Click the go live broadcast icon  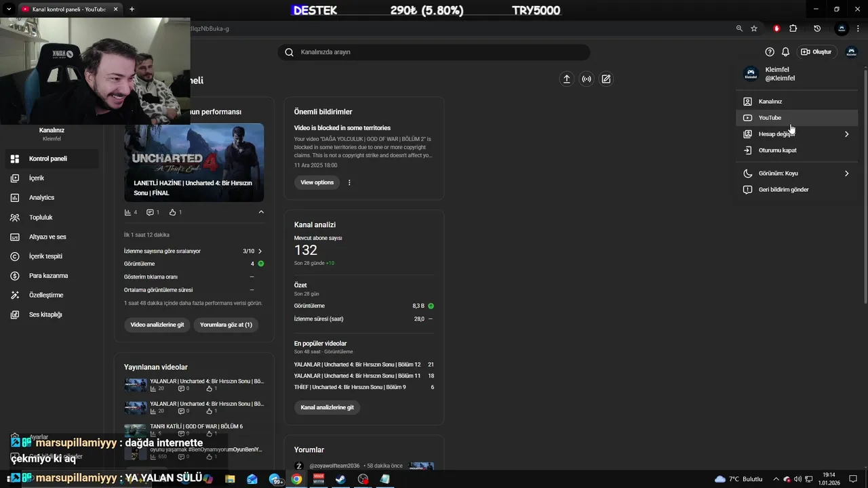pyautogui.click(x=587, y=79)
